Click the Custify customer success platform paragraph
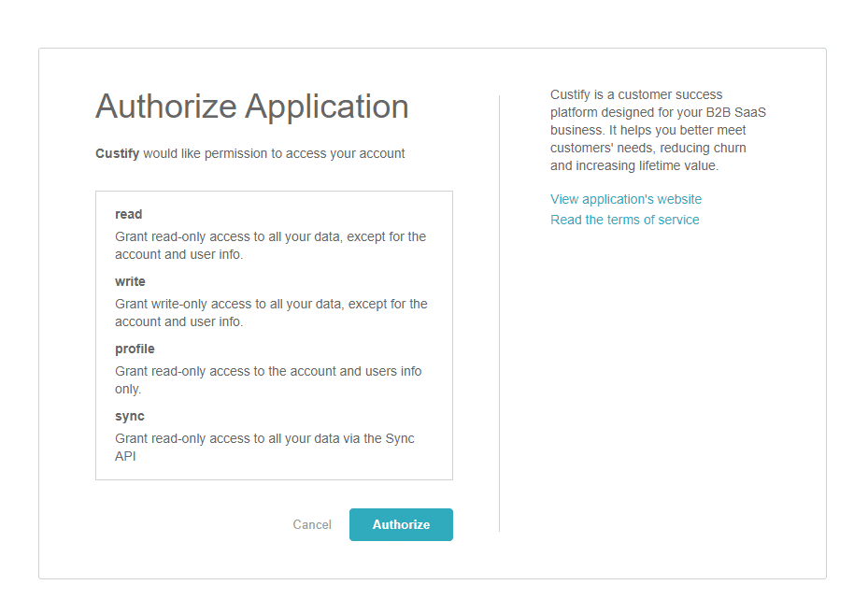Screen dimensions: 868x599 [658, 130]
